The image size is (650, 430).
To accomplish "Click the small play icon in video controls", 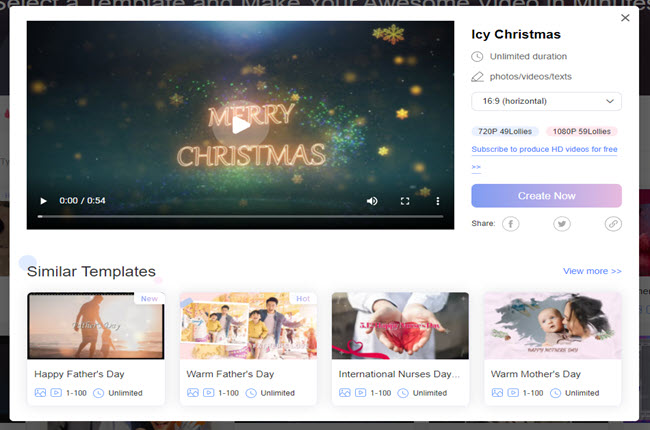I will point(43,201).
